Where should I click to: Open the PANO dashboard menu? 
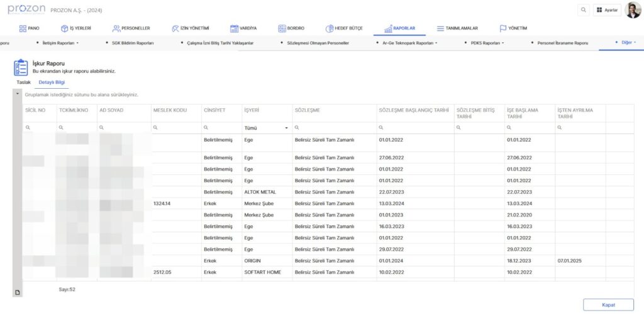[29, 28]
